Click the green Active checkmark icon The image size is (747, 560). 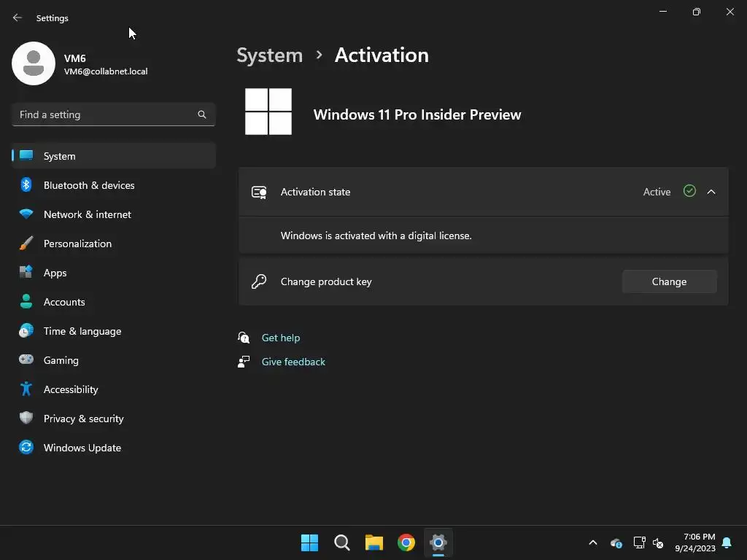689,191
